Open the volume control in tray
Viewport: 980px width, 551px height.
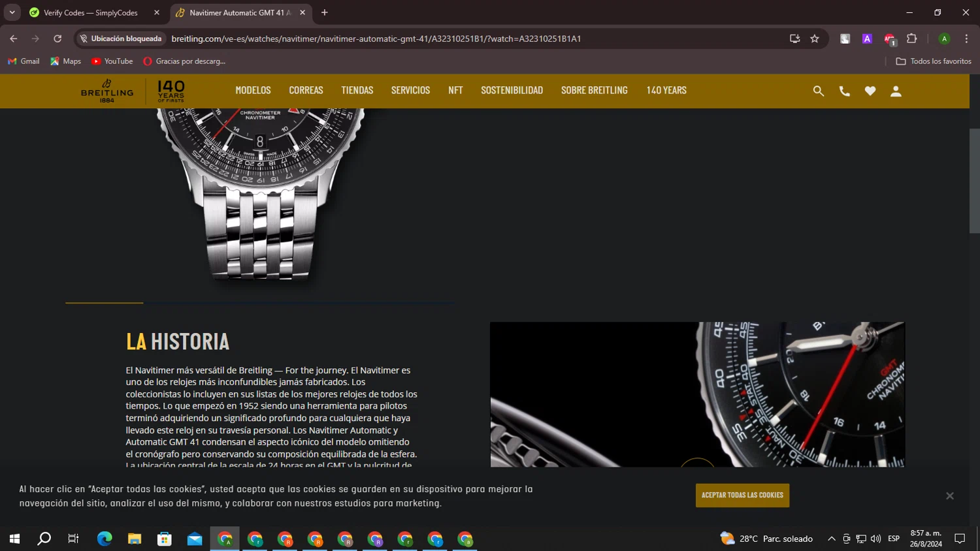click(x=876, y=539)
